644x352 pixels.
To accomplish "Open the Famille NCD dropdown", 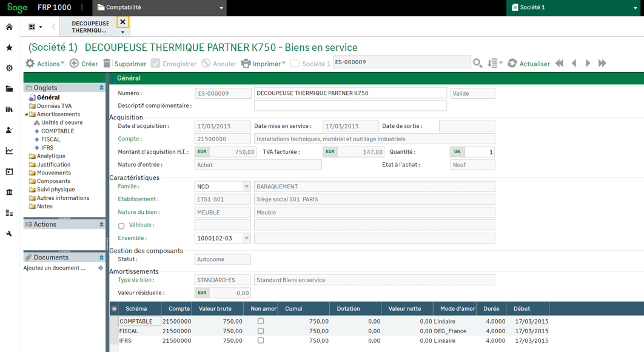I will (245, 186).
